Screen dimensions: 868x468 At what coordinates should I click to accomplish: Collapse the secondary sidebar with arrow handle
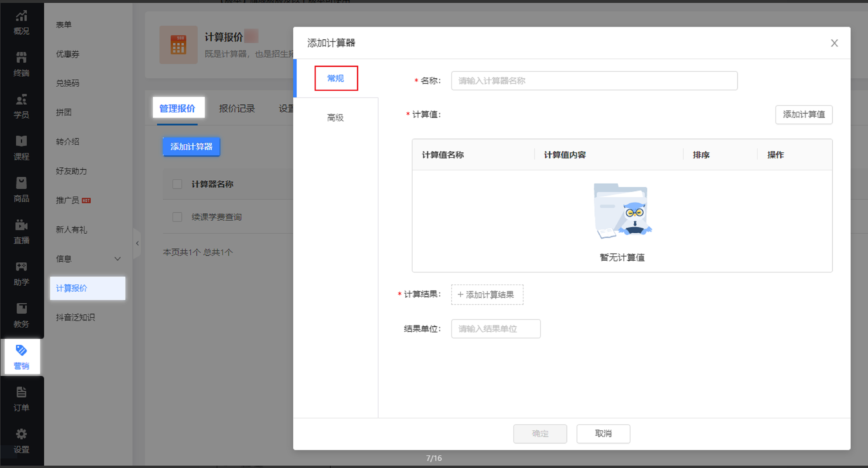pos(137,243)
